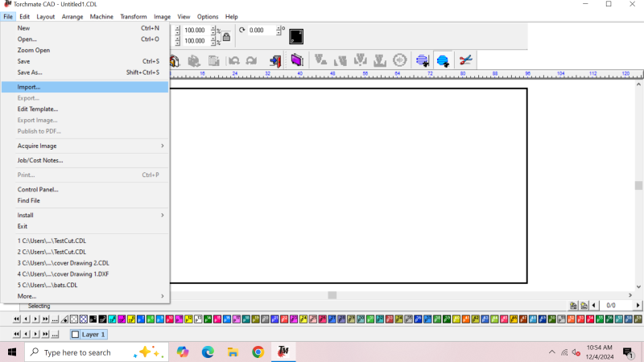644x362 pixels.
Task: Open File Explorer from the taskbar
Action: 233,352
